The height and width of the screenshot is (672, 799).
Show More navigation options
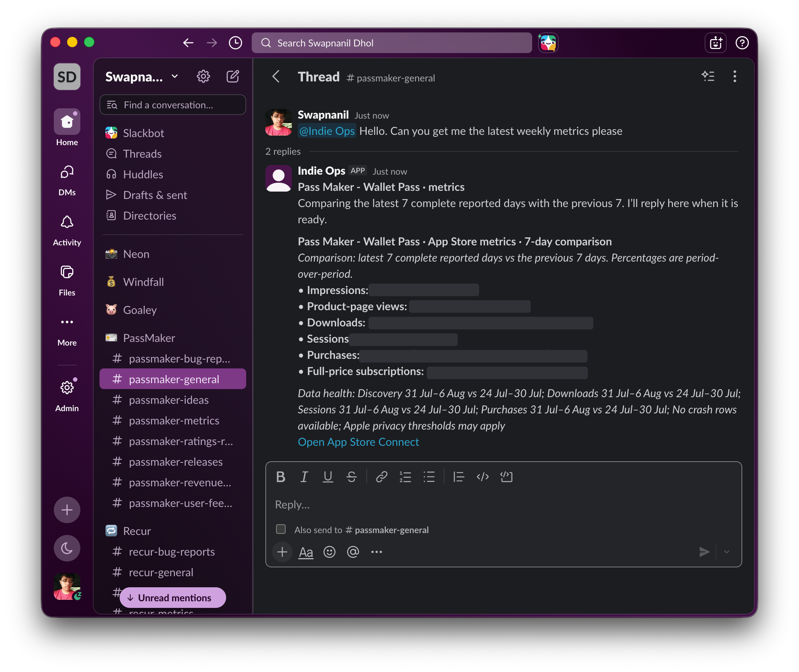tap(67, 331)
